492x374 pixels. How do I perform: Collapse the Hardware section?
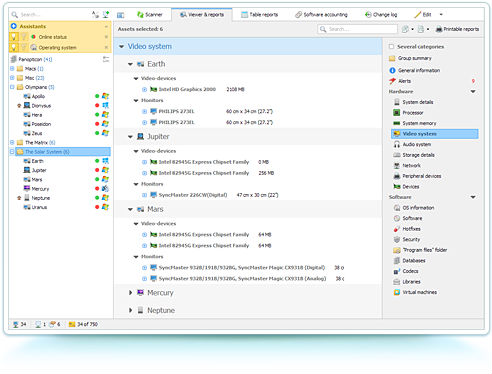473,92
